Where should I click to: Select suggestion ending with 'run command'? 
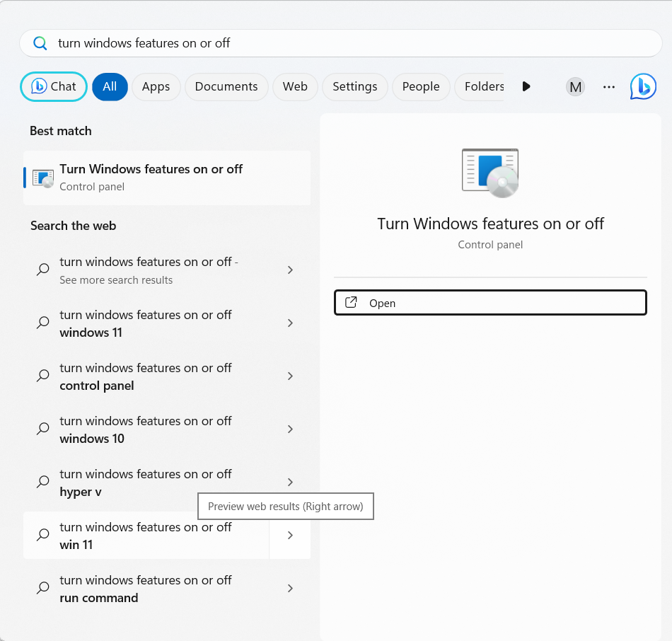click(x=146, y=589)
